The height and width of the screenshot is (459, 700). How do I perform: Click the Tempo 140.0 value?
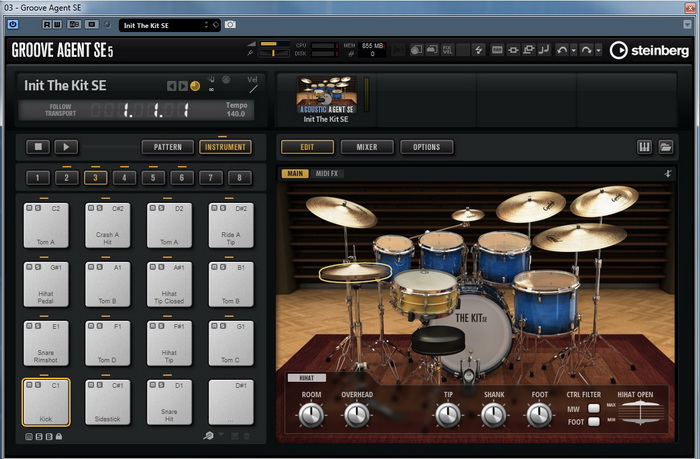(x=236, y=114)
